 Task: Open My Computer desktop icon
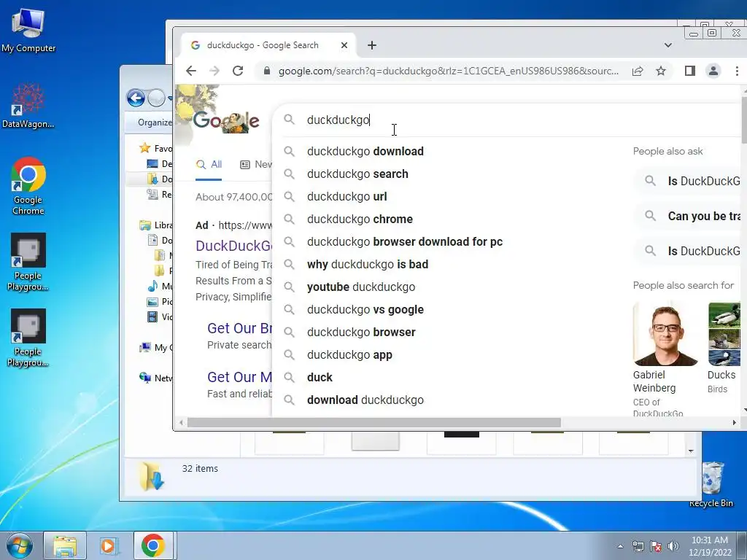coord(28,30)
